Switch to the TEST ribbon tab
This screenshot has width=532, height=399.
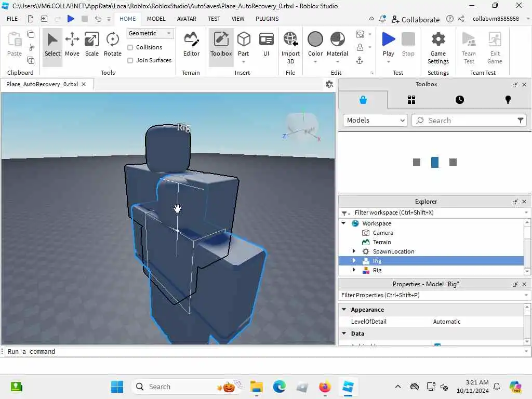click(x=214, y=19)
